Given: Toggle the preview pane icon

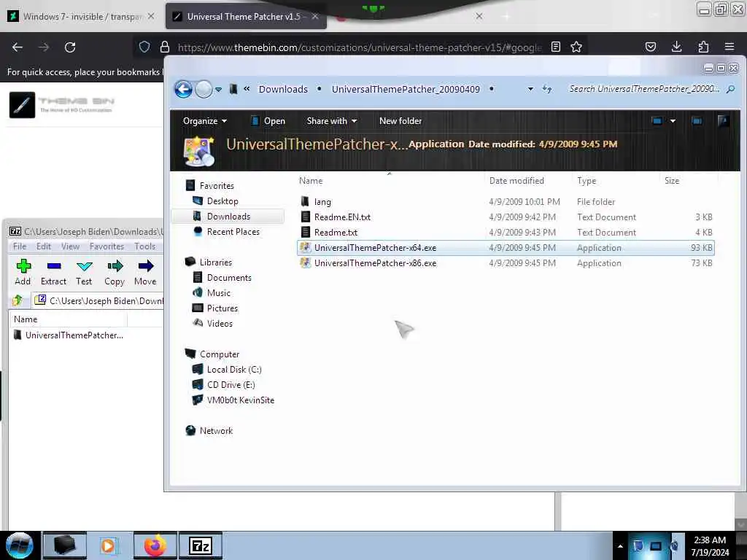Looking at the screenshot, I should click(697, 121).
